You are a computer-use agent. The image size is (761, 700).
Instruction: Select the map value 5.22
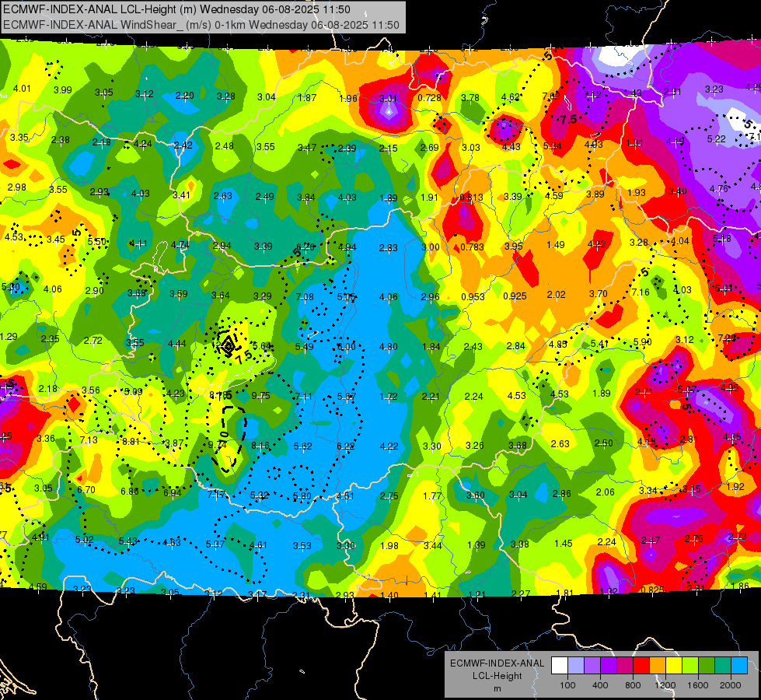717,139
